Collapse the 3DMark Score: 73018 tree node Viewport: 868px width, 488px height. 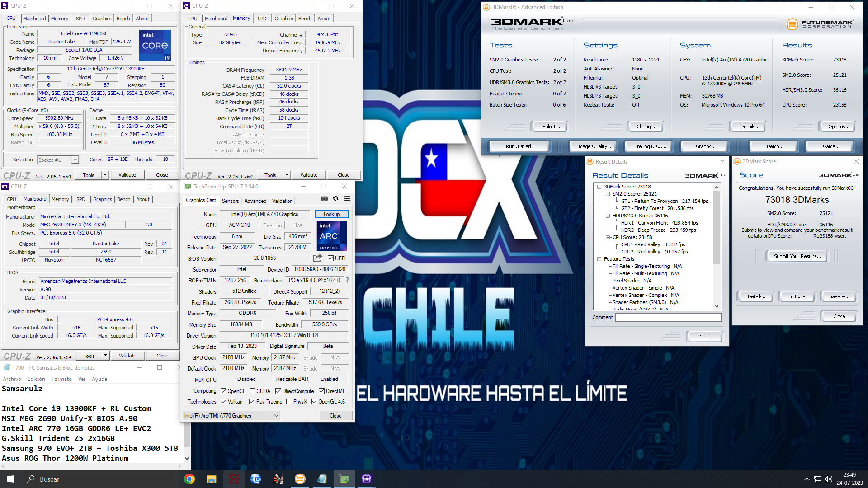[599, 187]
